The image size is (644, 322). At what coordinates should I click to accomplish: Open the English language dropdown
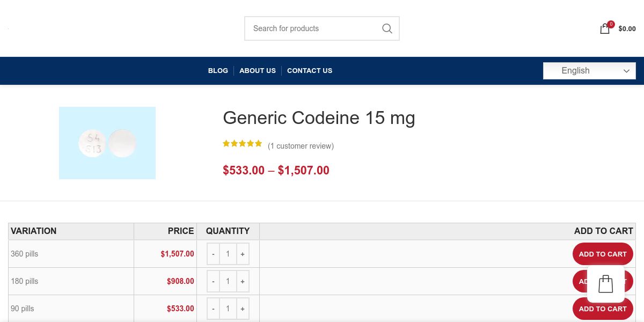[589, 71]
